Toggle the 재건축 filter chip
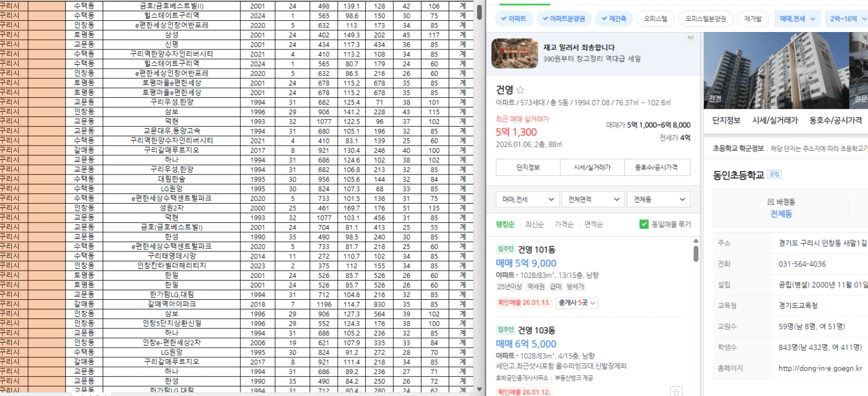The height and width of the screenshot is (396, 868). [x=614, y=19]
